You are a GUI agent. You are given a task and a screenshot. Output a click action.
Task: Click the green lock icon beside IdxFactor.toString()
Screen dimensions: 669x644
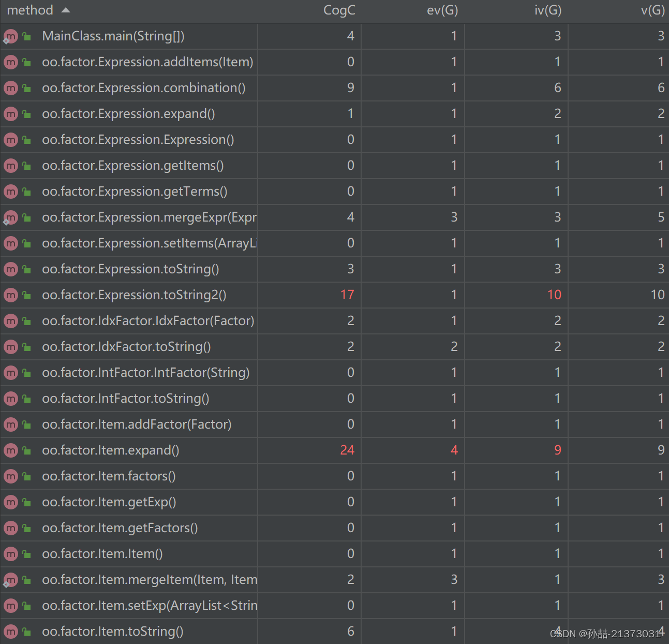[x=26, y=347]
